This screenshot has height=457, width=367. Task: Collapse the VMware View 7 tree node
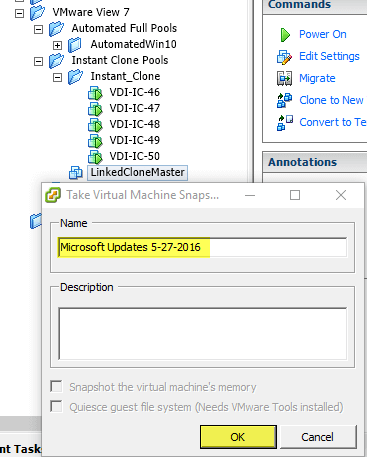[x=20, y=13]
